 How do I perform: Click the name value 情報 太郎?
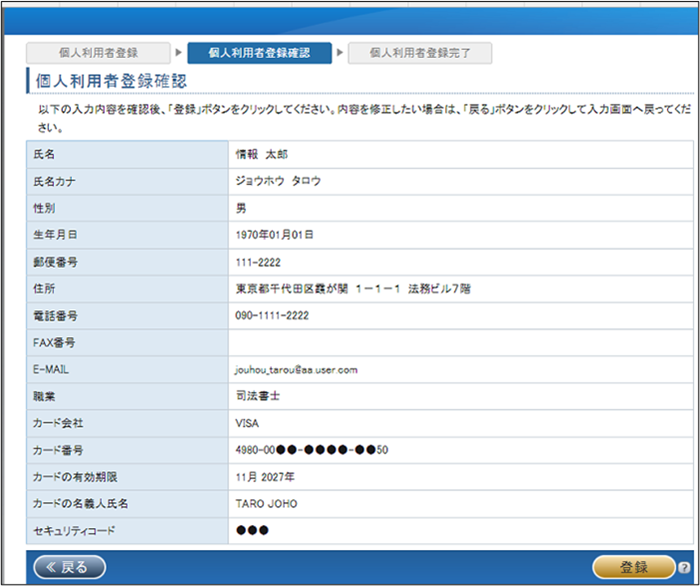(x=261, y=154)
